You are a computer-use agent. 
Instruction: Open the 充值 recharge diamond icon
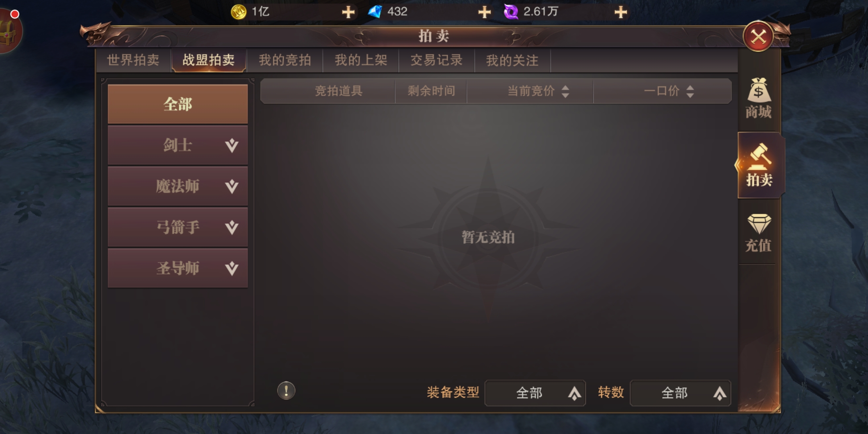point(758,233)
